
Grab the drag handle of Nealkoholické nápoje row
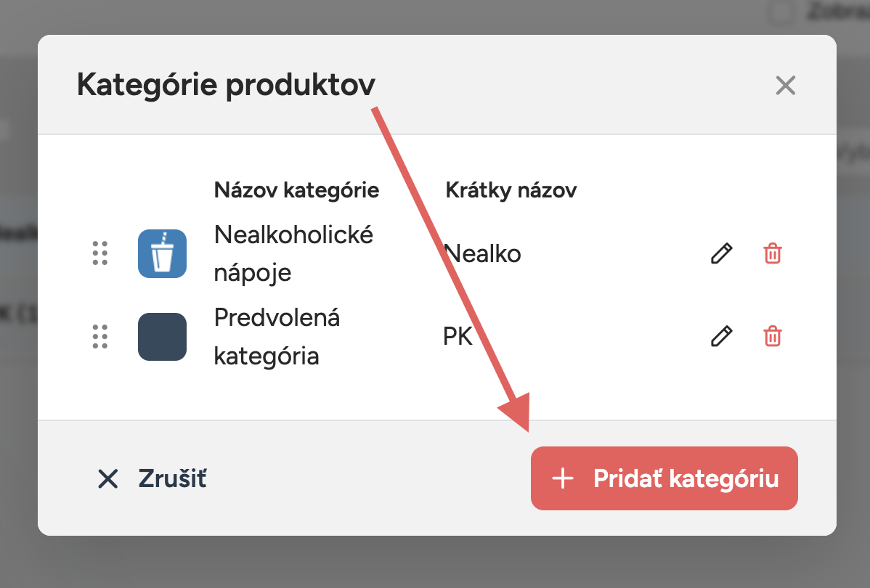tap(100, 253)
